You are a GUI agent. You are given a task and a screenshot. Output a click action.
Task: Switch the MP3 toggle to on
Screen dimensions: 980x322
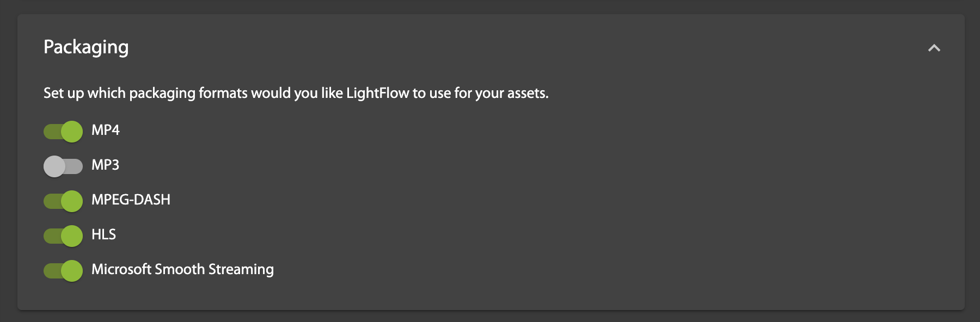63,165
